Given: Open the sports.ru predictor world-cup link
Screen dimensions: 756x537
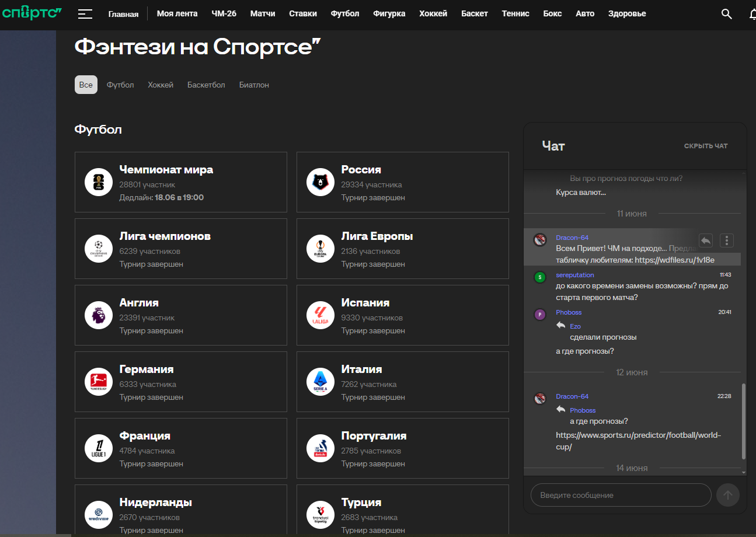Looking at the screenshot, I should coord(639,441).
